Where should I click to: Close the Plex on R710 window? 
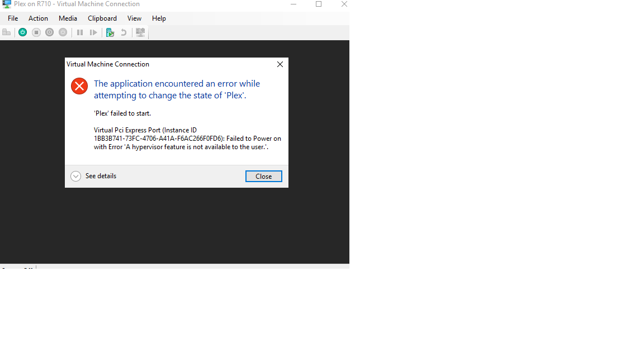[x=344, y=4]
